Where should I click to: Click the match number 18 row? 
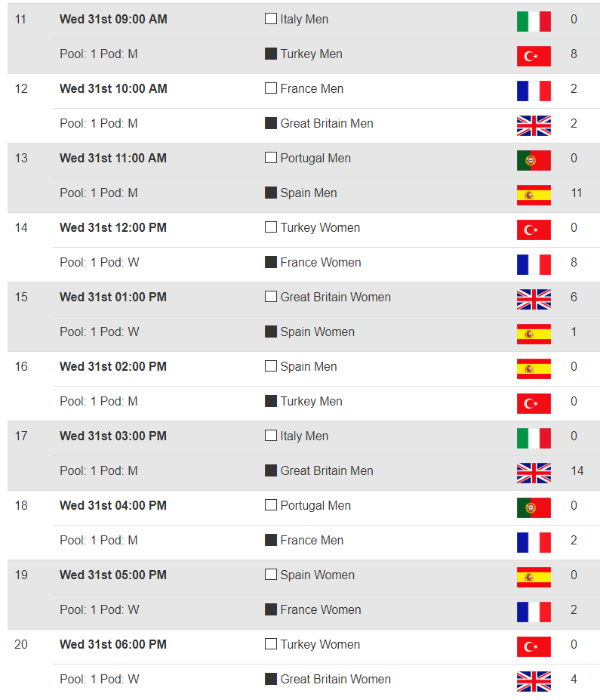303,525
